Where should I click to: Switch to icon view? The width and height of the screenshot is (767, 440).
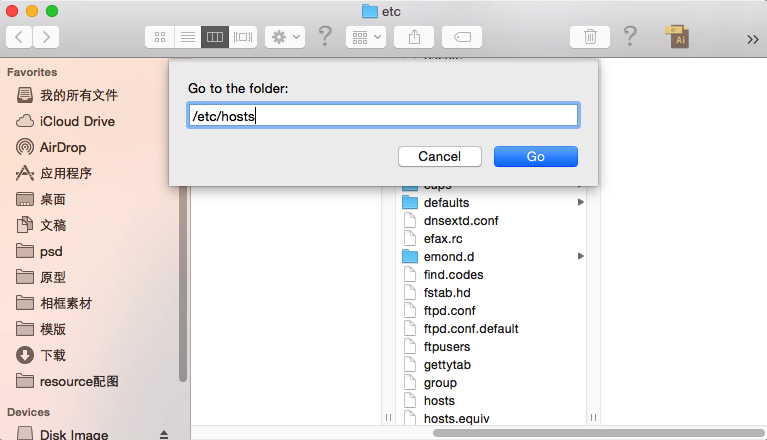pos(159,37)
